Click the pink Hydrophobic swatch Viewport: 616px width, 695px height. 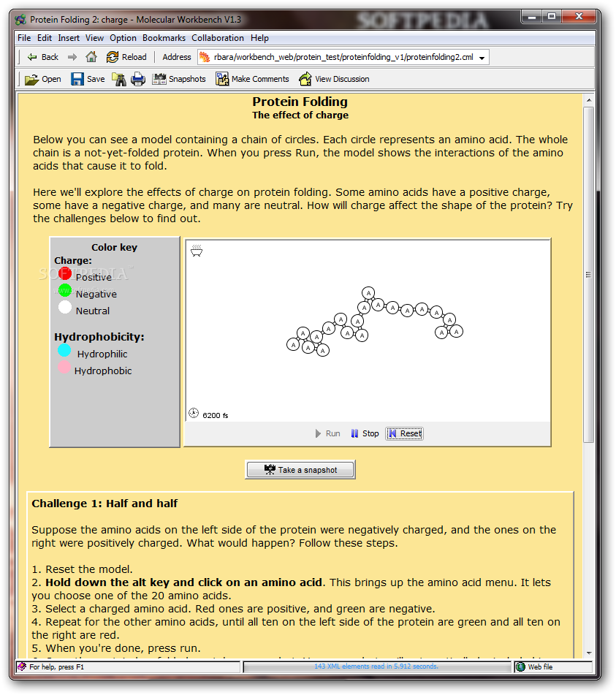pyautogui.click(x=64, y=367)
